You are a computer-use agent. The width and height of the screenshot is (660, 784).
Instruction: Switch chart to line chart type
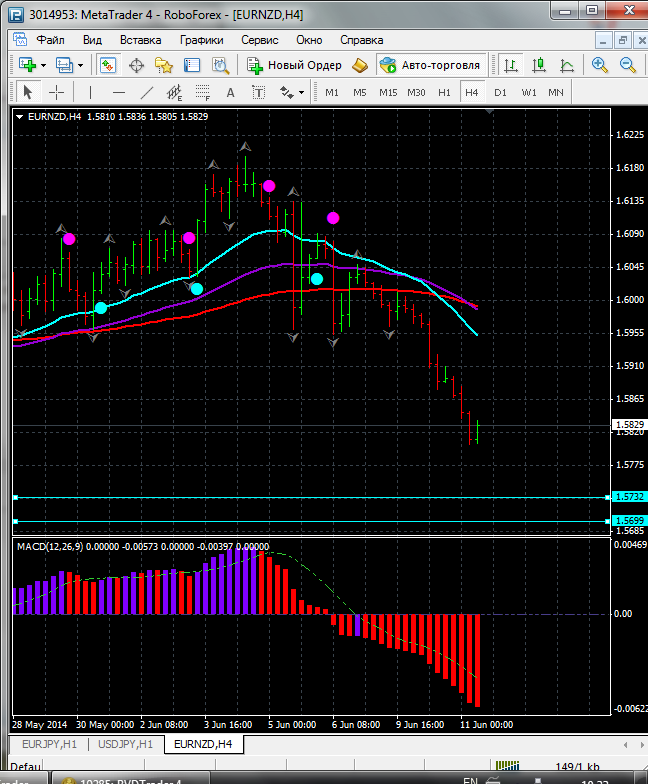[566, 65]
